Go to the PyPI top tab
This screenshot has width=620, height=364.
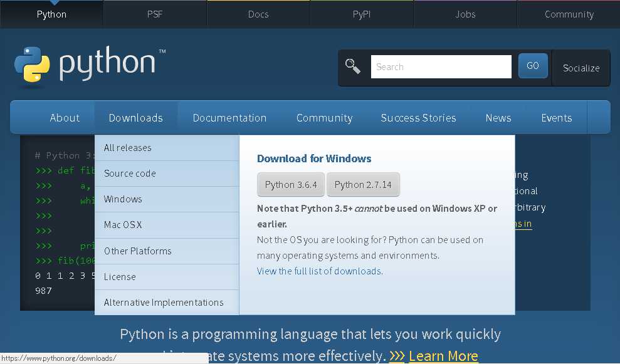tap(362, 14)
